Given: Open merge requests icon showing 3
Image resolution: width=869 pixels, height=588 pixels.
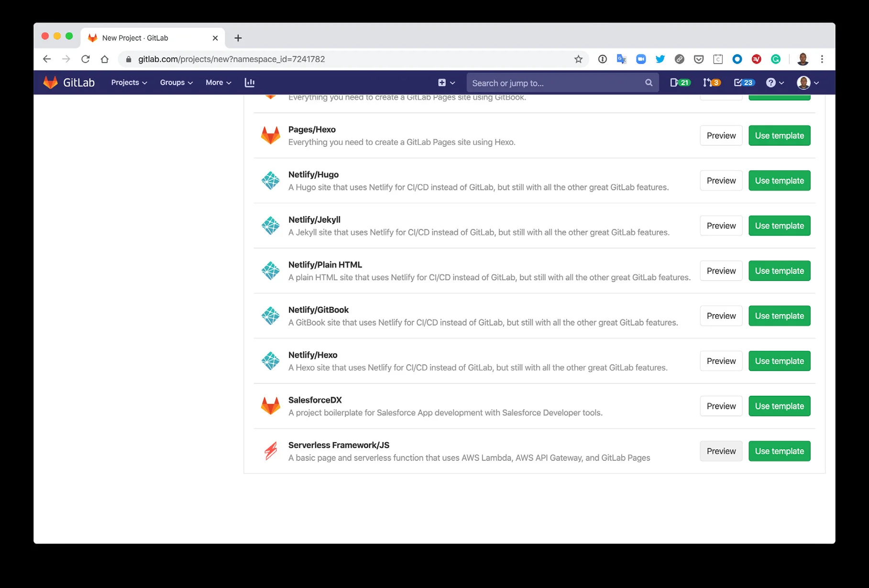Looking at the screenshot, I should click(711, 83).
